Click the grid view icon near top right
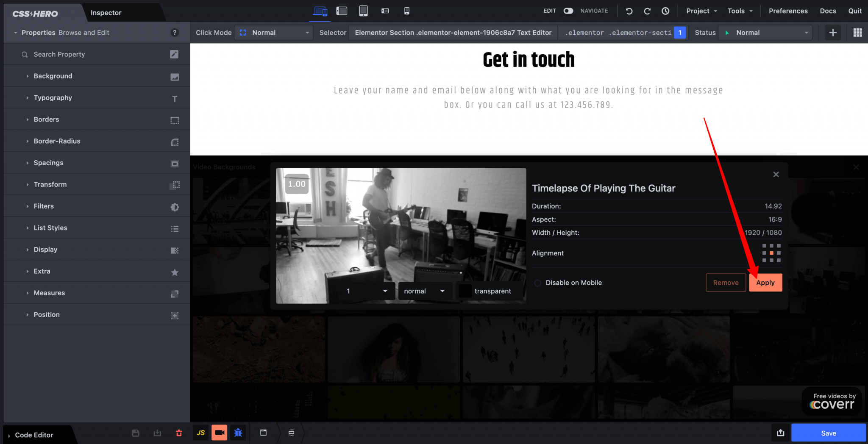 click(857, 32)
